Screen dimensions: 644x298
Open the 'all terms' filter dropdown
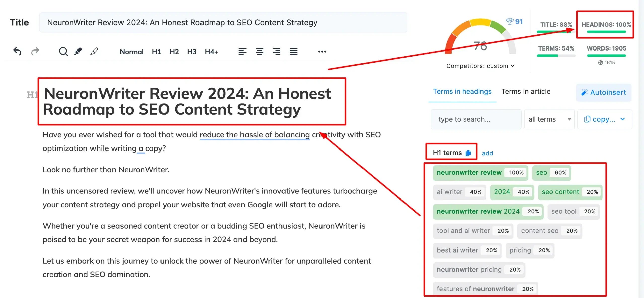[549, 119]
